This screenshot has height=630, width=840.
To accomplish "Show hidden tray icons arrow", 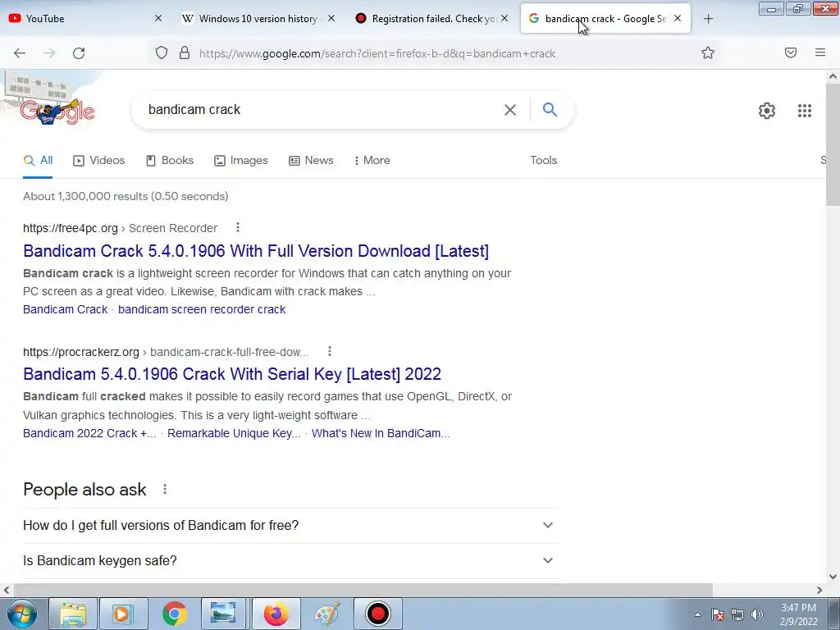I will 697,614.
